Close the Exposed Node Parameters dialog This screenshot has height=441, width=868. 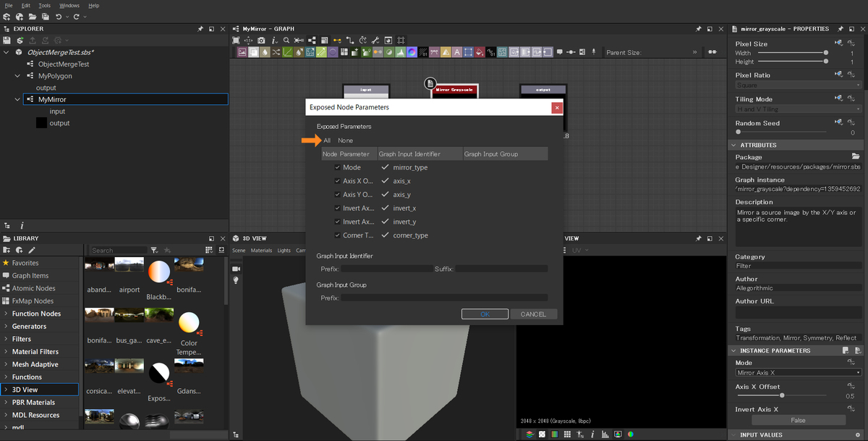pyautogui.click(x=556, y=107)
